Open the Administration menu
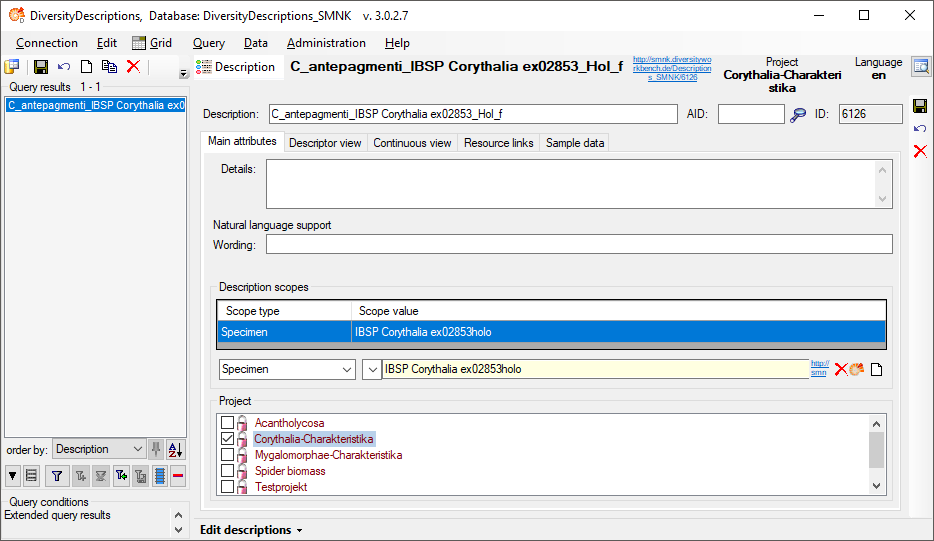The width and height of the screenshot is (934, 541). 326,43
